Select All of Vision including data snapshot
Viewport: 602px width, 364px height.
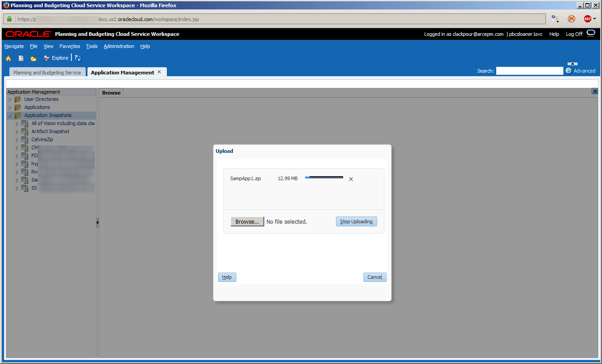click(x=63, y=124)
